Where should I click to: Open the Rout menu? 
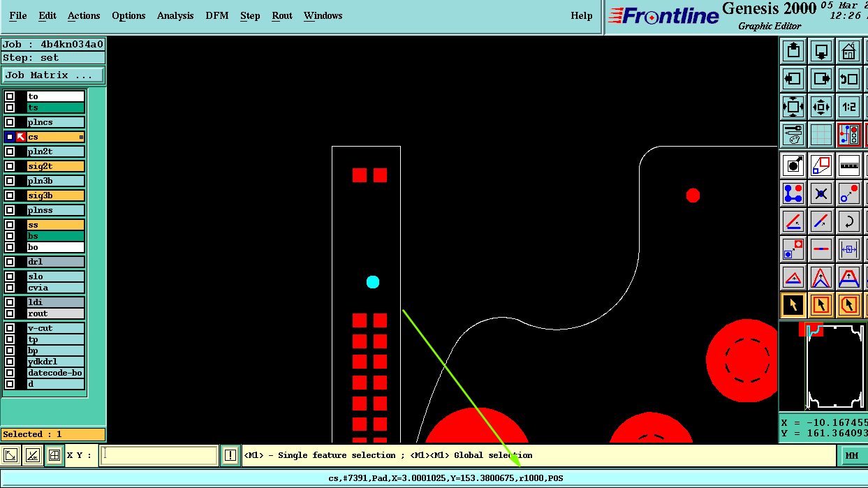[x=282, y=15]
